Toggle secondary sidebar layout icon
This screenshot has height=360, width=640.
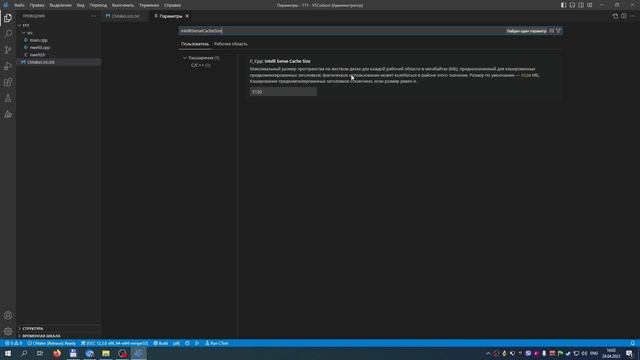click(581, 5)
